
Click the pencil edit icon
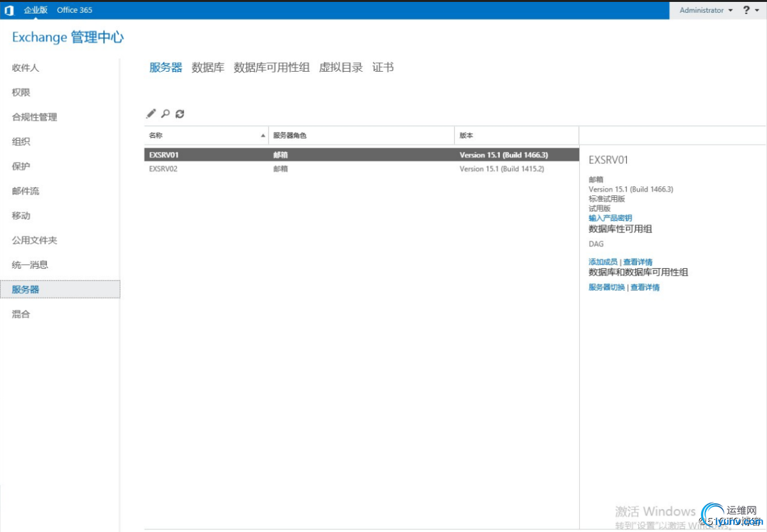(x=151, y=114)
